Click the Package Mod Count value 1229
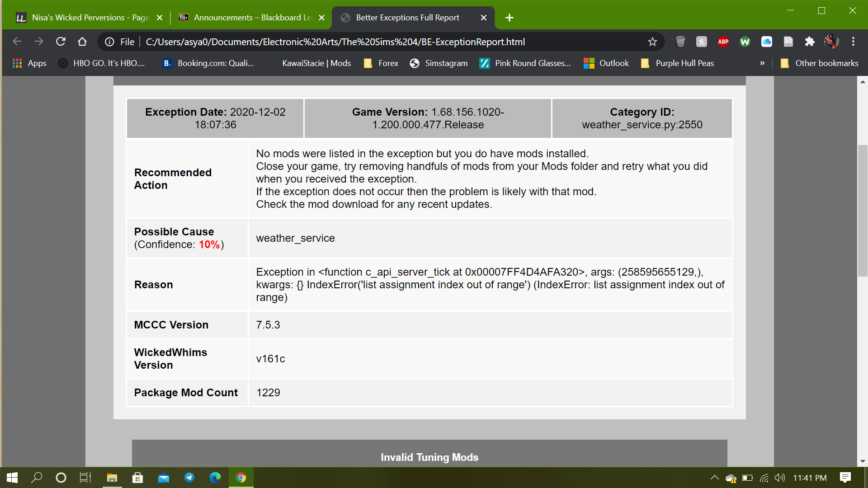 (x=268, y=393)
